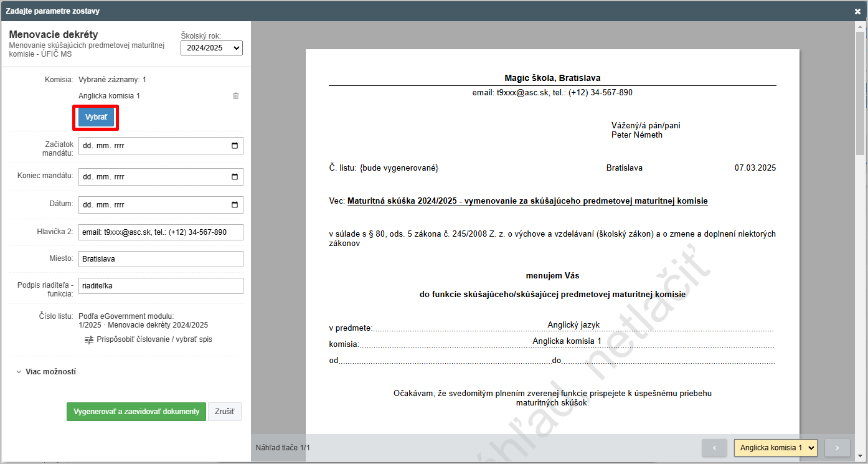
Task: Click the Začiatok mandátu date field
Action: [x=161, y=146]
